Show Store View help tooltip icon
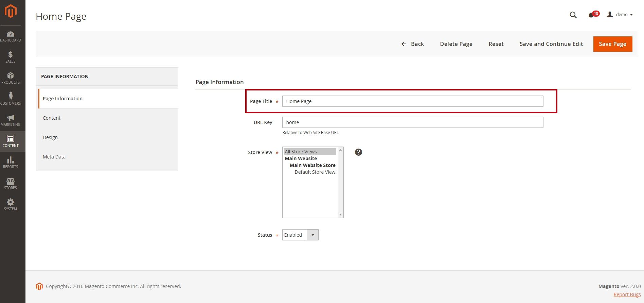644x303 pixels. point(358,152)
